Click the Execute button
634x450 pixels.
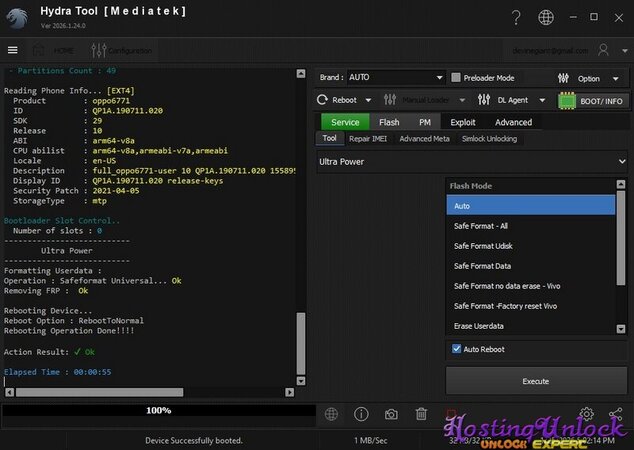[535, 381]
